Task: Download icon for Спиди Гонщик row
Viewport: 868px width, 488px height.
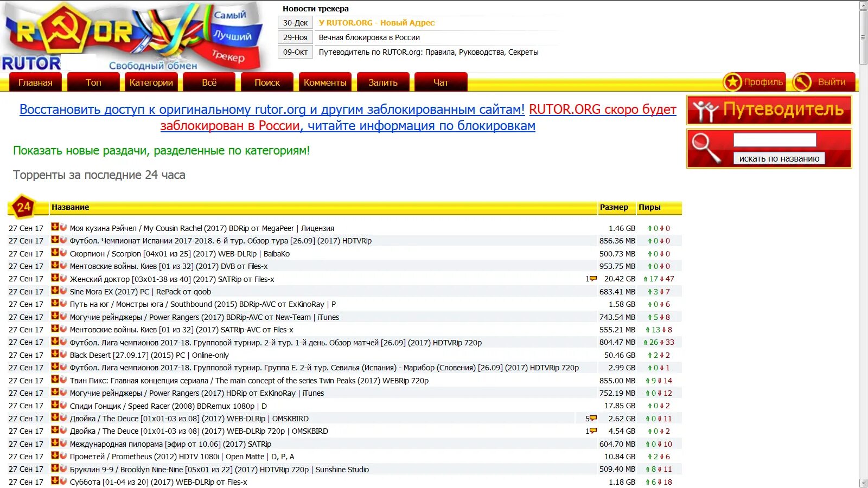Action: (x=55, y=405)
